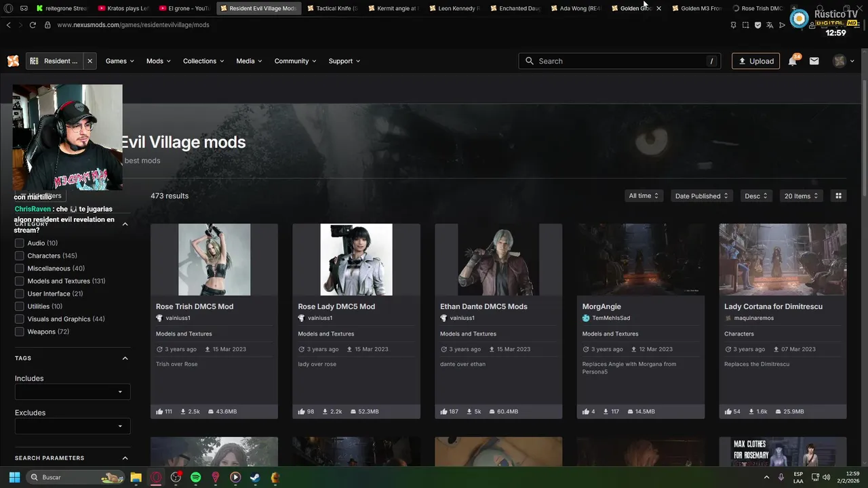Click TemMehIsSad author avatar icon
Image resolution: width=868 pixels, height=488 pixels.
(586, 318)
